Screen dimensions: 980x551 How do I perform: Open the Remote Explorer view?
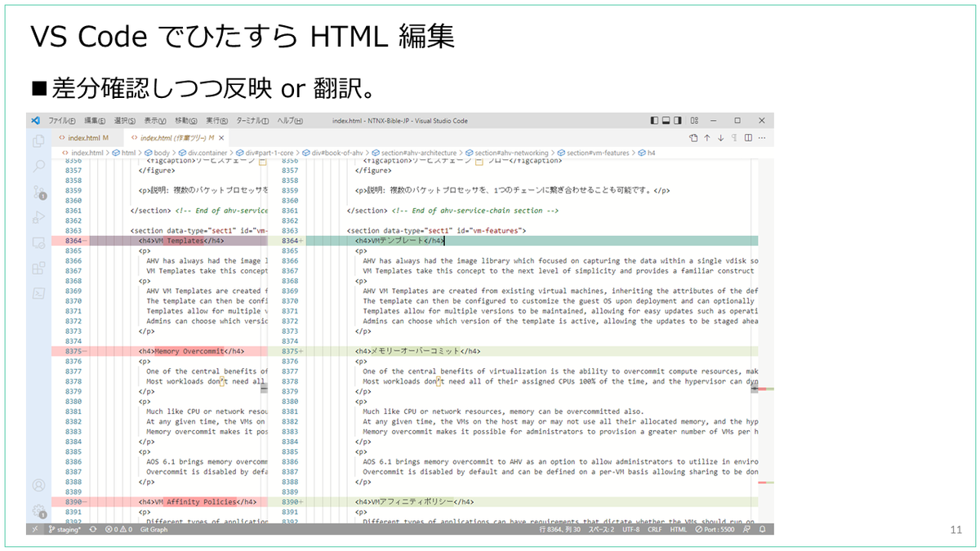coord(38,243)
